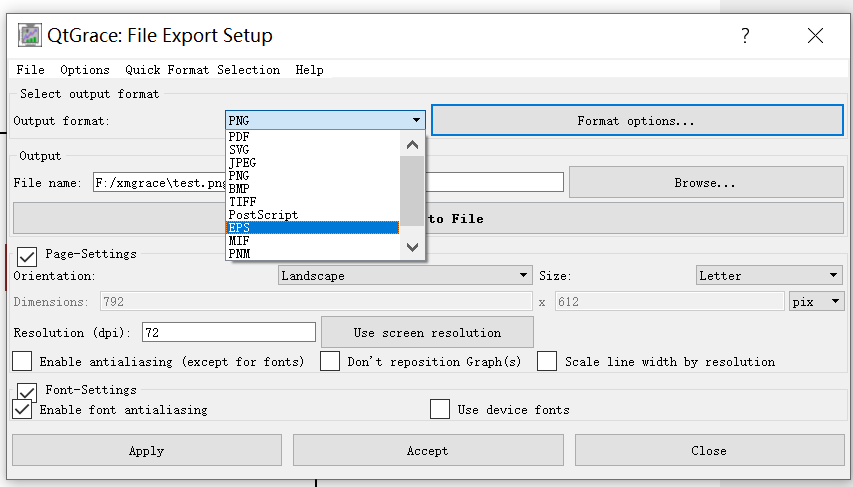This screenshot has height=487, width=853.
Task: Select EPS from the format list
Action: click(x=312, y=228)
